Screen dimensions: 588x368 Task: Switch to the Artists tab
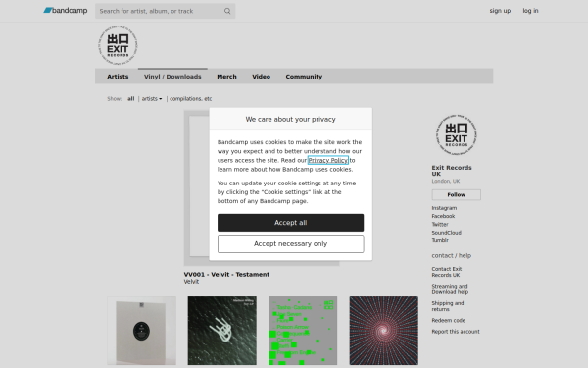click(x=118, y=77)
